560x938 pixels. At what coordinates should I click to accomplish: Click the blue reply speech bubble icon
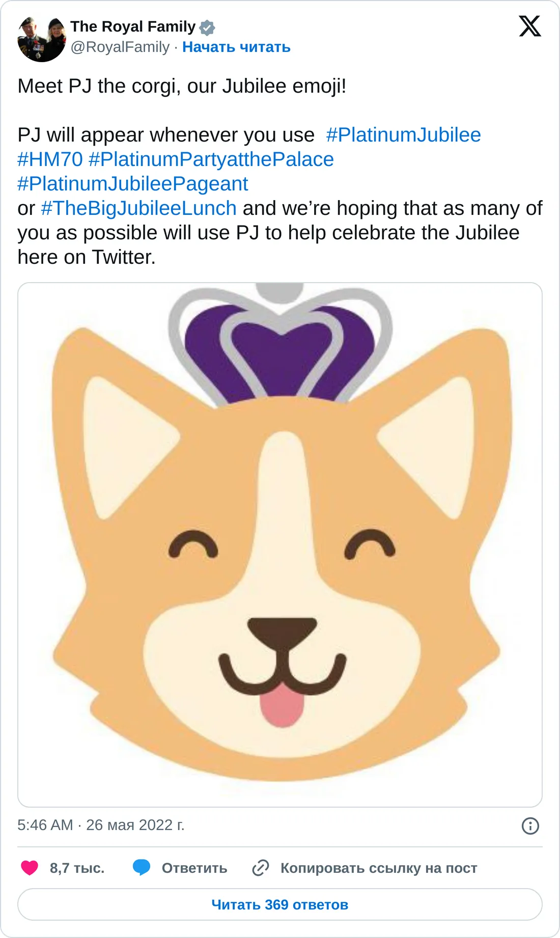141,868
